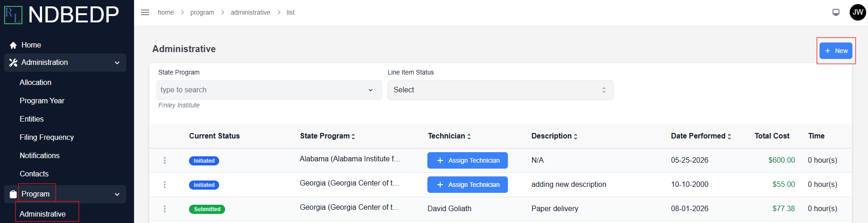Click Finley Institute hint text

click(179, 105)
